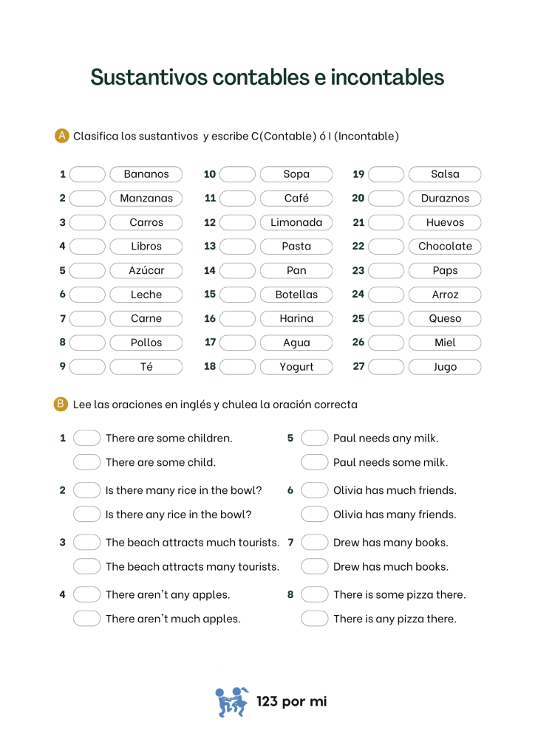The image size is (535, 756).
Task: Click the yellow section B badge
Action: click(61, 404)
